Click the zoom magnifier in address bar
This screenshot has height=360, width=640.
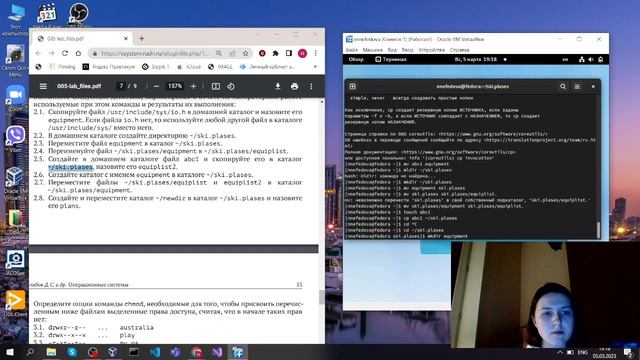tap(219, 53)
